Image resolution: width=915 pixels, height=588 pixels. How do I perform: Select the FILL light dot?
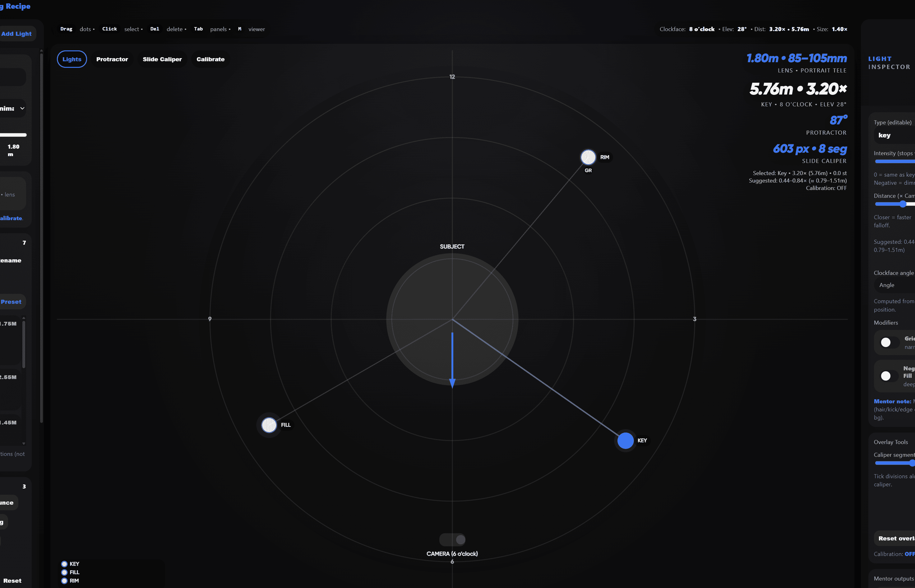pyautogui.click(x=269, y=425)
